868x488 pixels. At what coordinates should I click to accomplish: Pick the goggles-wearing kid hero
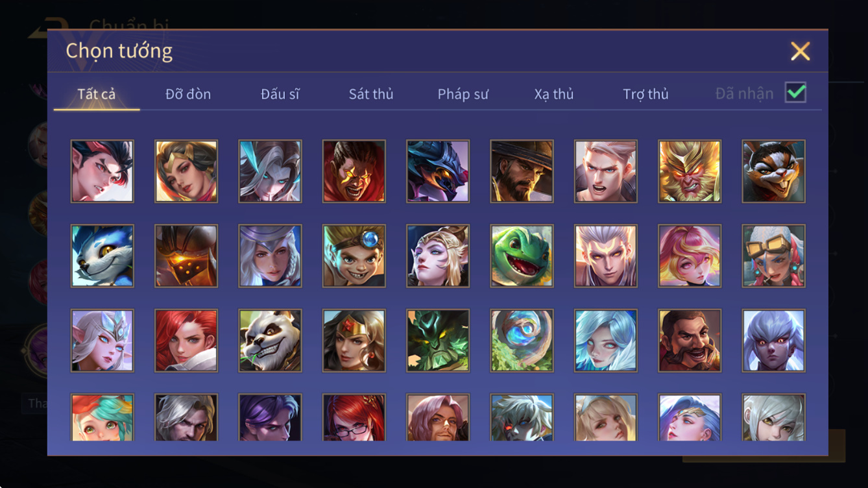pos(354,256)
